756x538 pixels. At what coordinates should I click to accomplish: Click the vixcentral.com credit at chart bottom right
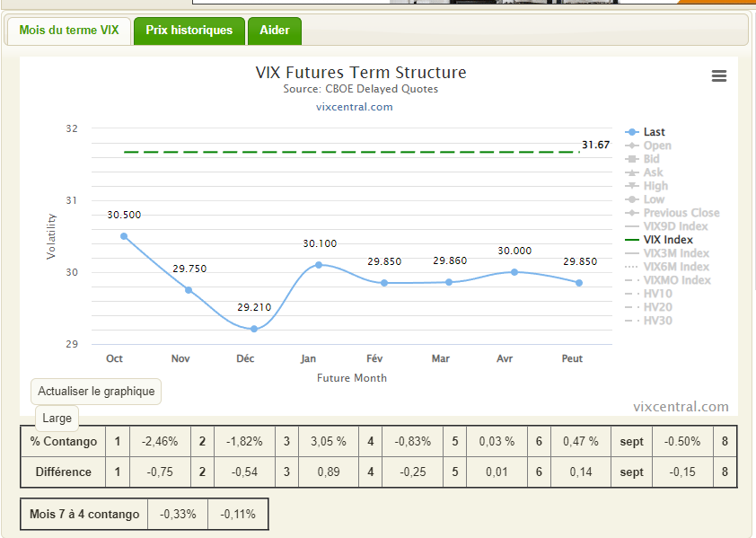[x=681, y=407]
